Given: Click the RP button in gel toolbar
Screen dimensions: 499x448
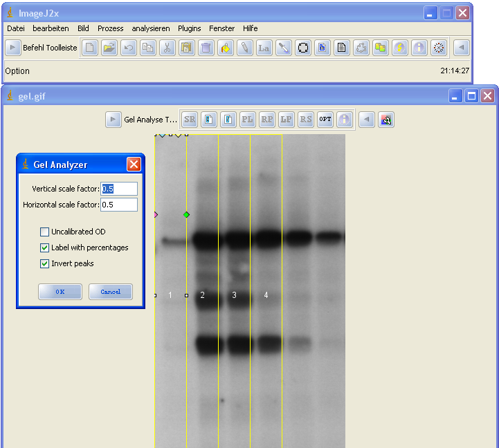Looking at the screenshot, I should (x=267, y=120).
